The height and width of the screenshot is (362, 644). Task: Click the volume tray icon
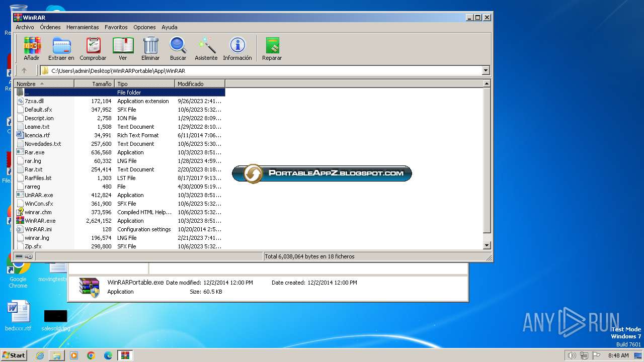click(572, 355)
